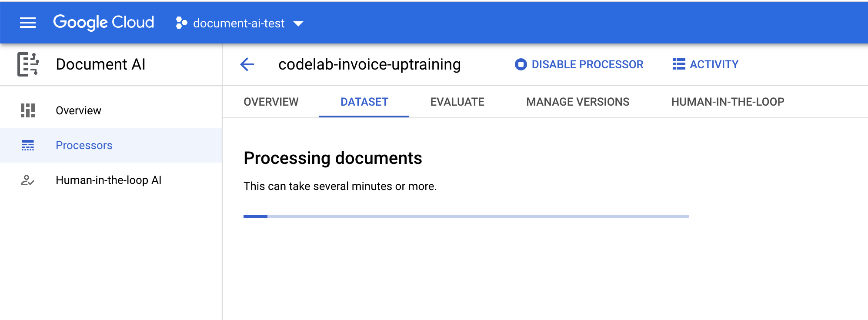Click the Google Cloud wordmark

103,22
